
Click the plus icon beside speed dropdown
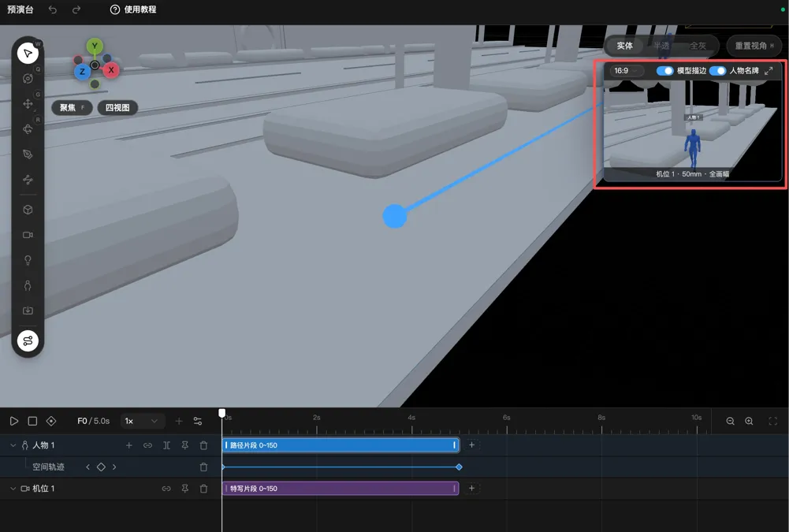tap(179, 421)
